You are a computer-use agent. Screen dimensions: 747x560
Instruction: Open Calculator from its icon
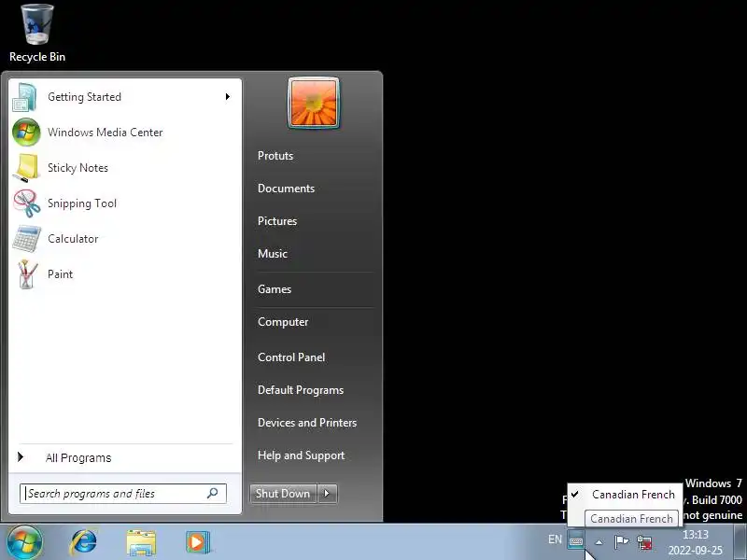click(x=27, y=239)
